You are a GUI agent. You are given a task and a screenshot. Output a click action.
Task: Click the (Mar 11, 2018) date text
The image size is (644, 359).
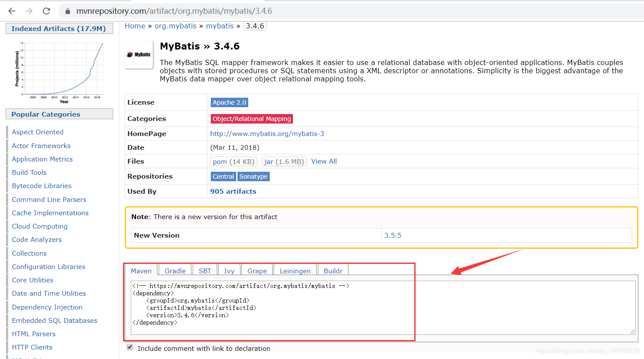tap(234, 148)
